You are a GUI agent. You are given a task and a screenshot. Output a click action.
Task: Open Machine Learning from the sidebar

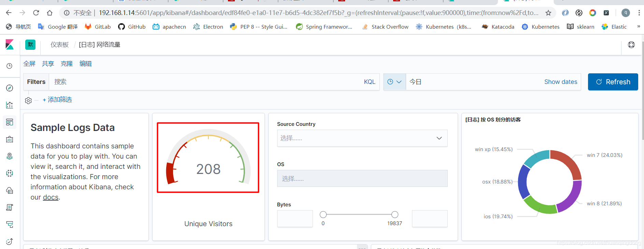pyautogui.click(x=10, y=173)
